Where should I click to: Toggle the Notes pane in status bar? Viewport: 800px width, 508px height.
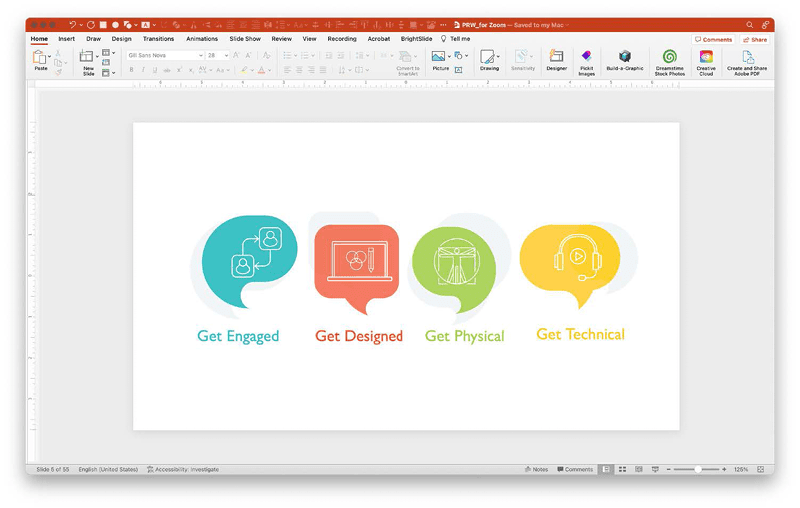coord(536,469)
